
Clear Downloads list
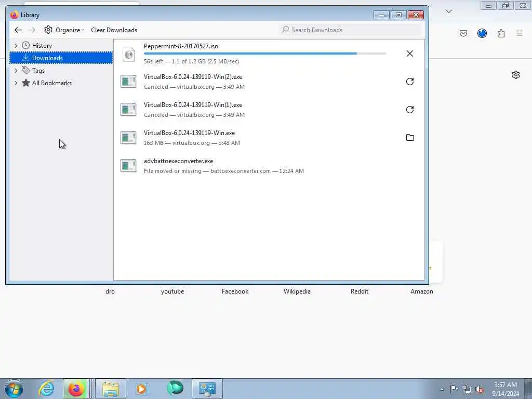[x=114, y=30]
